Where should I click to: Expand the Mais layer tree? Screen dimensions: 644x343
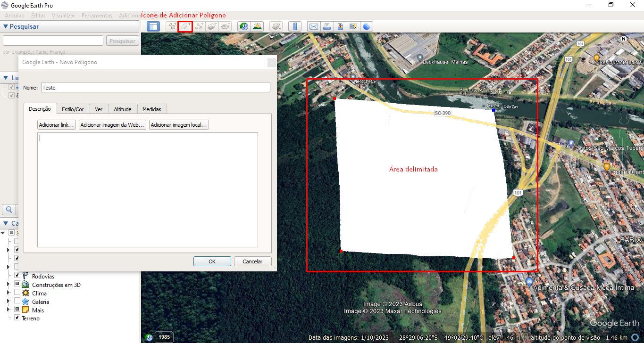[x=8, y=310]
